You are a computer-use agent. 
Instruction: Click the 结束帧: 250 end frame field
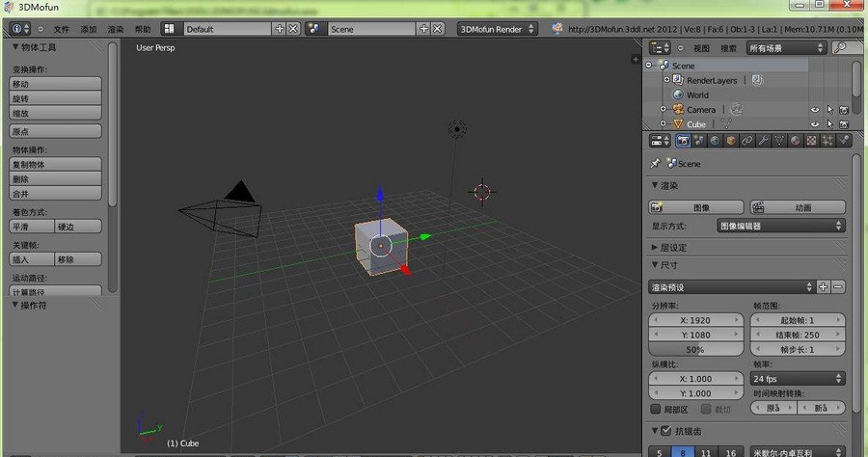(x=798, y=335)
